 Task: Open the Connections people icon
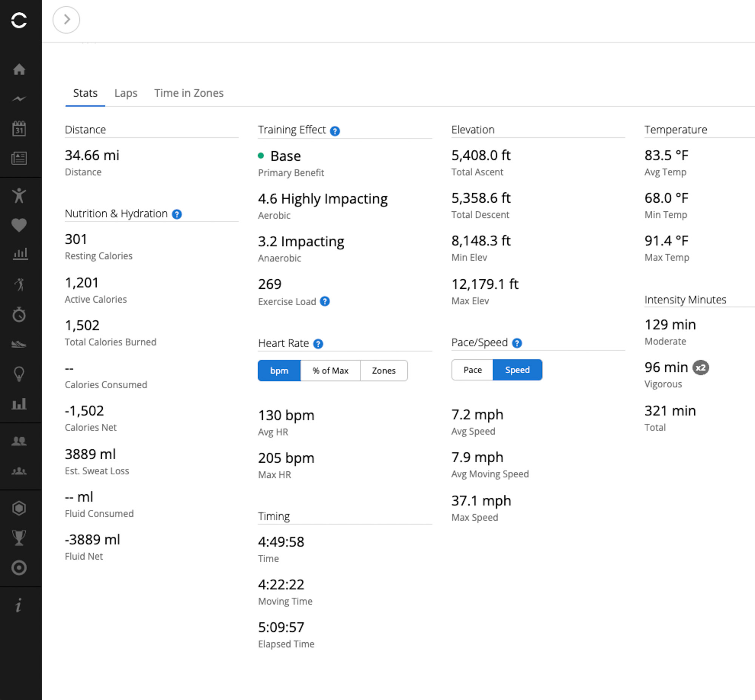pyautogui.click(x=19, y=441)
